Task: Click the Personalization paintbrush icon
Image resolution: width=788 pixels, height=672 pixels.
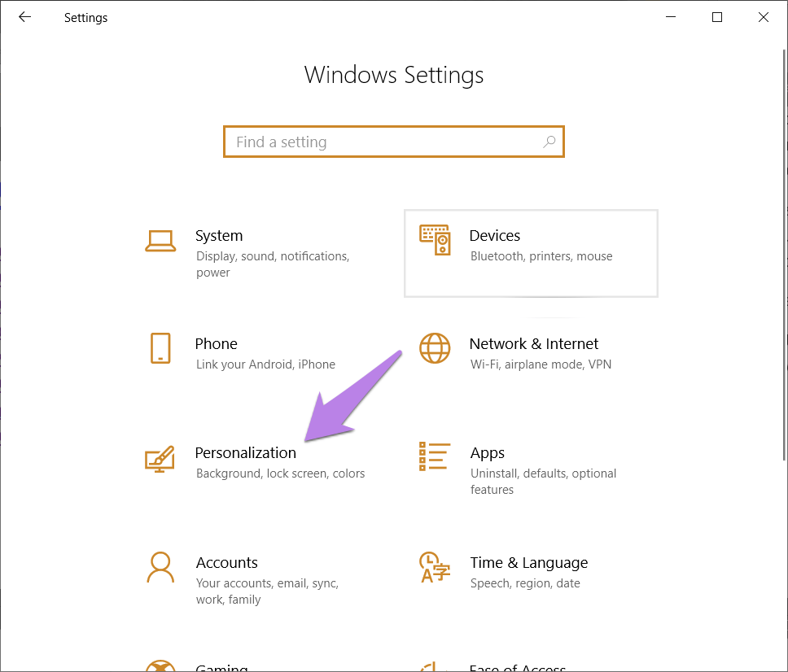Action: (160, 458)
